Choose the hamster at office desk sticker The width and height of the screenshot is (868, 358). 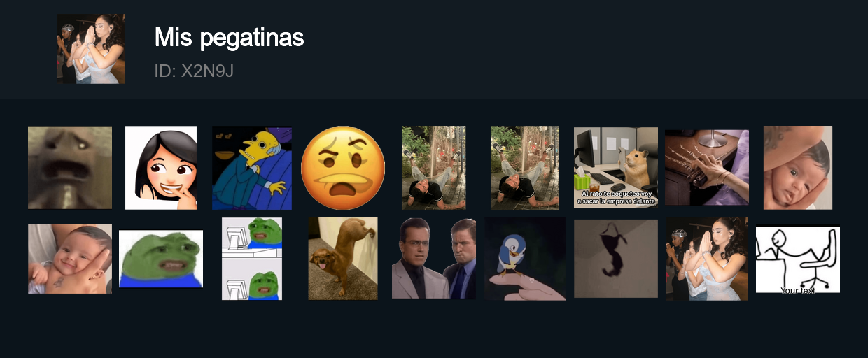616,168
